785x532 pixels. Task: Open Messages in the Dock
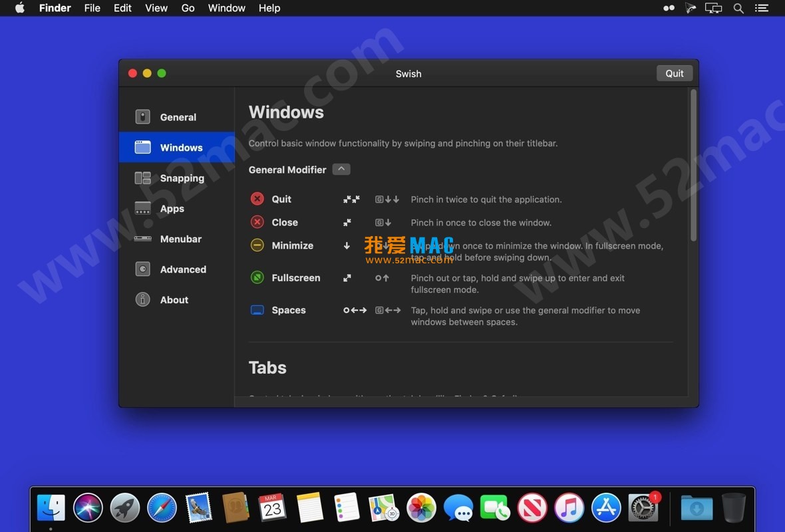pyautogui.click(x=458, y=507)
